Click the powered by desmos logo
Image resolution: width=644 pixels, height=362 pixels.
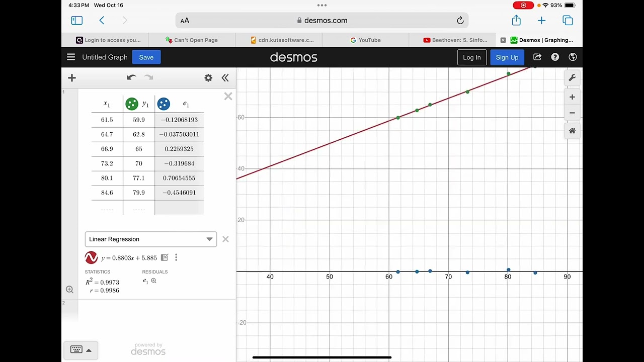tap(148, 349)
